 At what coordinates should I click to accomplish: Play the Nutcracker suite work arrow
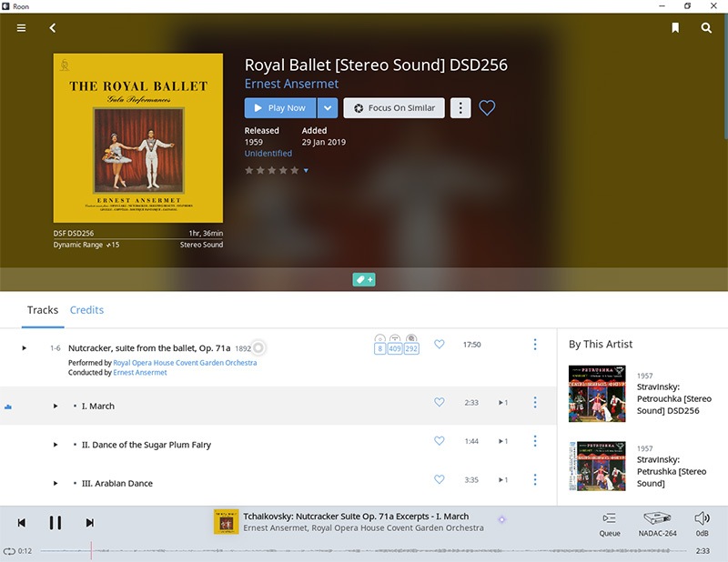[x=25, y=348]
